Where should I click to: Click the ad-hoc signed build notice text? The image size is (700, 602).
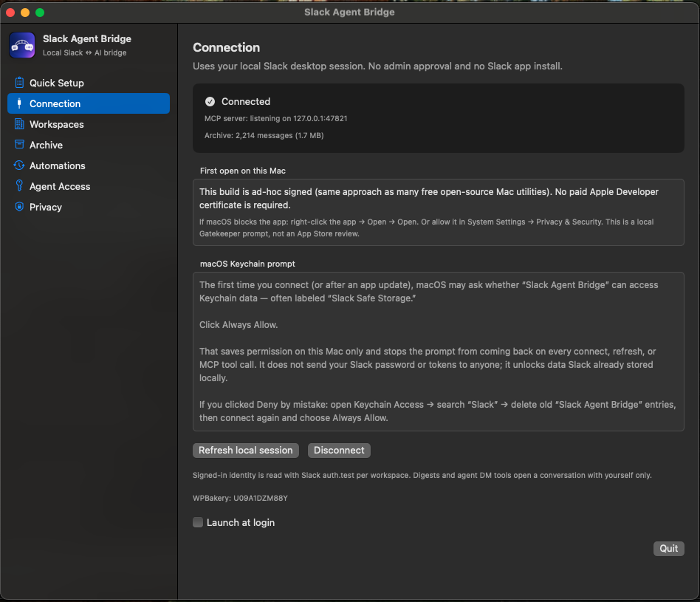coord(429,198)
